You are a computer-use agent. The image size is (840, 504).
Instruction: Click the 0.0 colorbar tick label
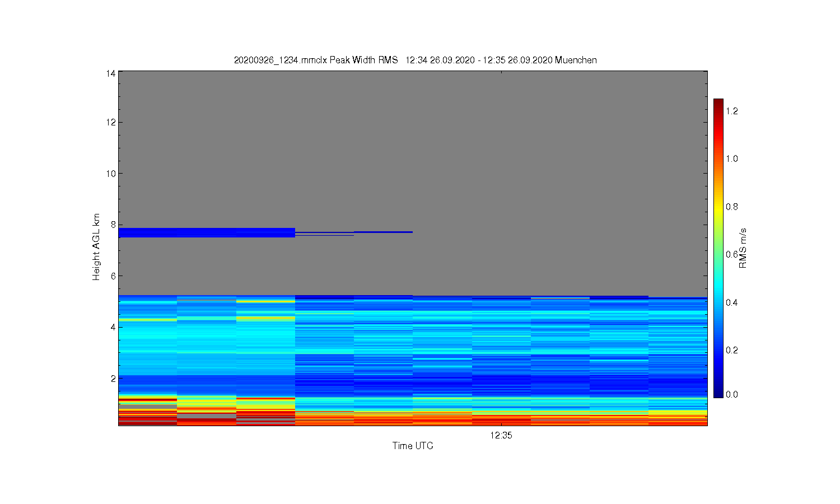point(732,394)
